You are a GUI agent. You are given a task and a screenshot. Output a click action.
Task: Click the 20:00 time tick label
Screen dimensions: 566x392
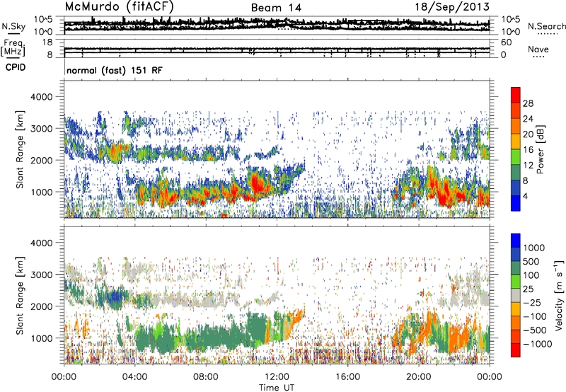point(419,377)
